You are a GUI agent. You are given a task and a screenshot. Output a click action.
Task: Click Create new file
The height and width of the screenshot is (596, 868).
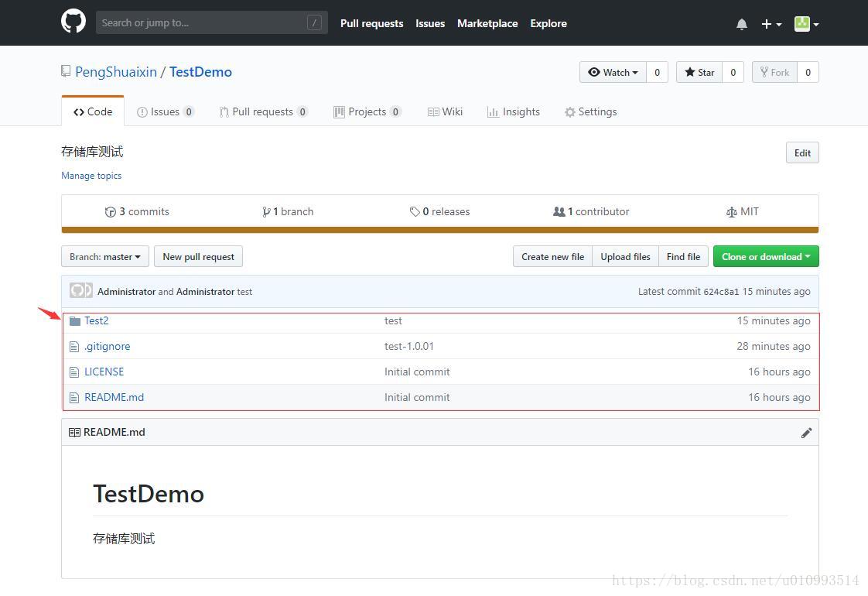(552, 256)
